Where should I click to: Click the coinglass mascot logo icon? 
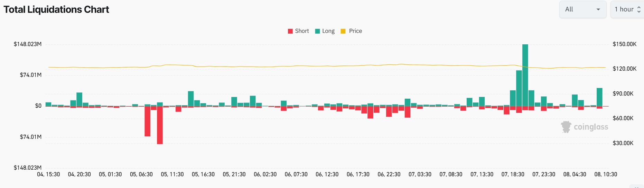[x=566, y=127]
